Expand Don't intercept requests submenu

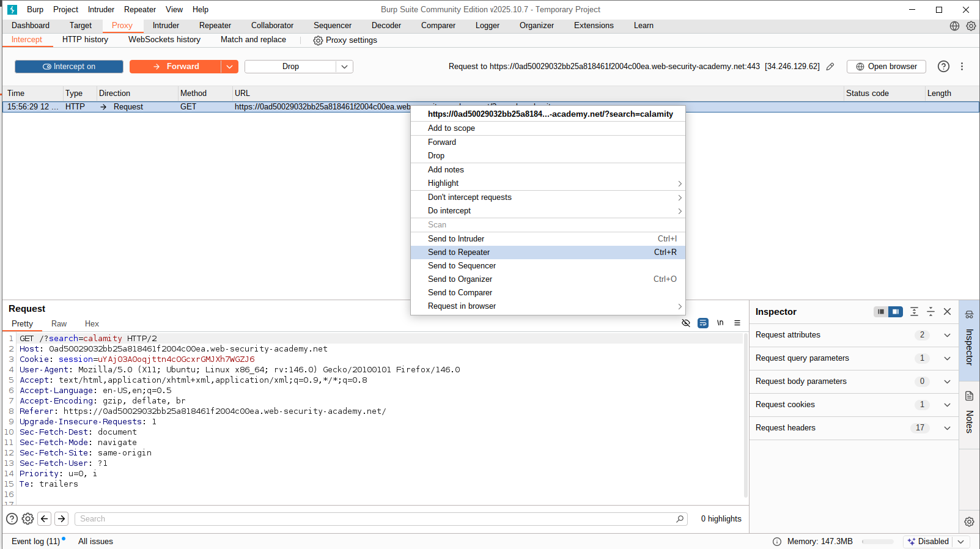point(548,197)
